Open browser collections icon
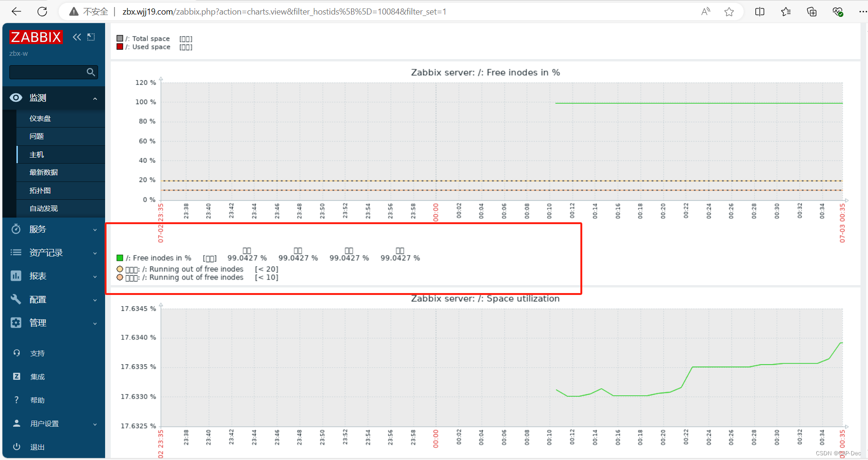Image resolution: width=868 pixels, height=460 pixels. point(812,12)
